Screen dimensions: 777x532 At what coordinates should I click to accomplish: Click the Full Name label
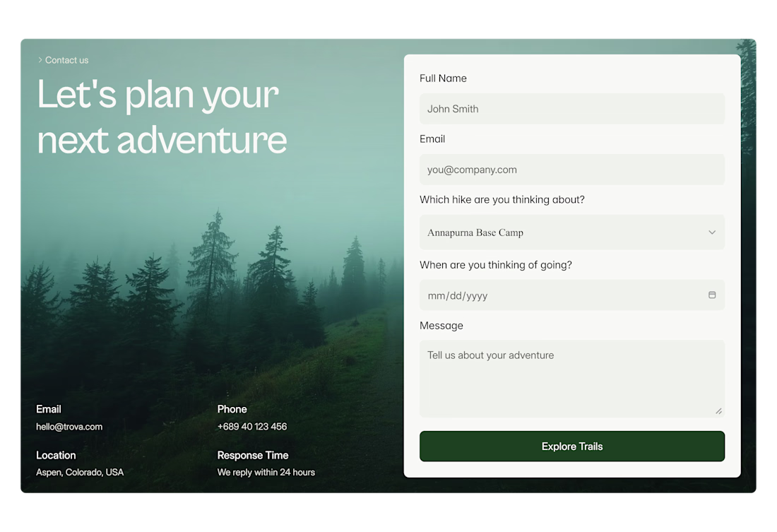point(443,78)
